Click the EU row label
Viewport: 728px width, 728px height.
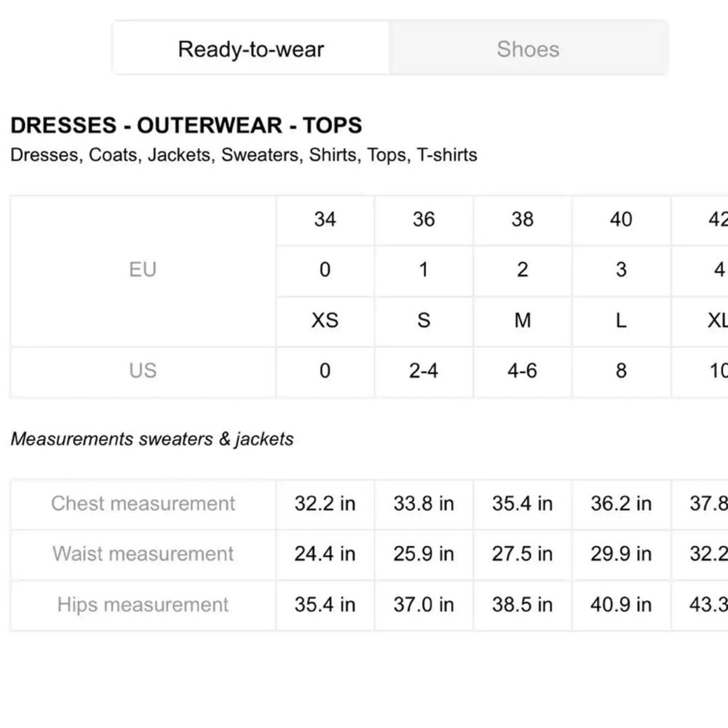(143, 270)
